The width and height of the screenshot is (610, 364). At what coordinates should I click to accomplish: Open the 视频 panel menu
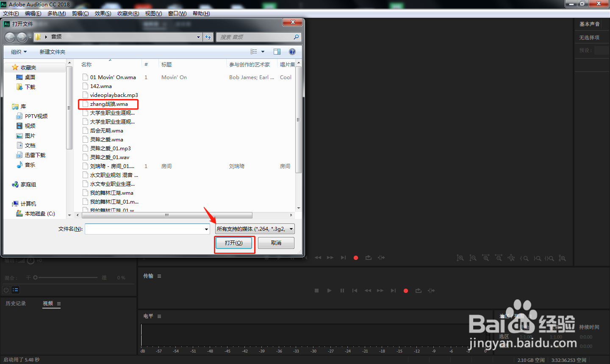(59, 304)
